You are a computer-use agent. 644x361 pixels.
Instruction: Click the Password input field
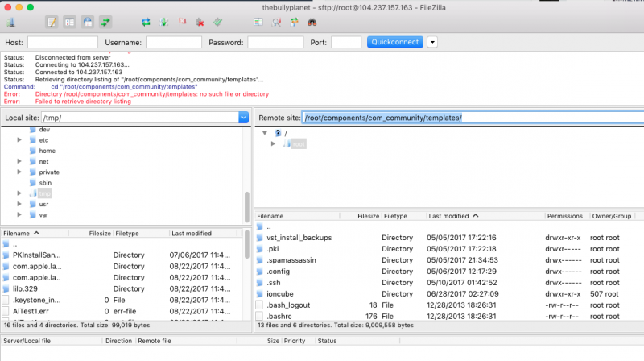pyautogui.click(x=275, y=42)
